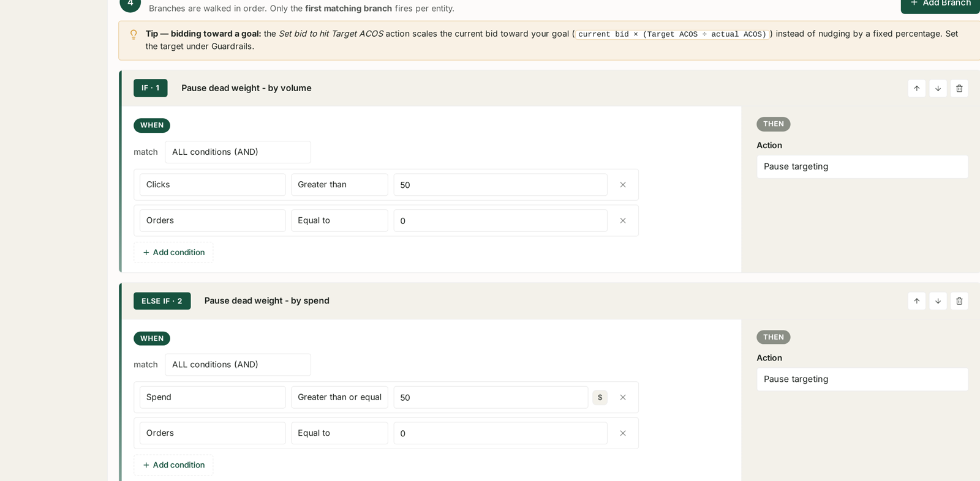Edit Orders value field in IF 1 branch

[x=500, y=221]
